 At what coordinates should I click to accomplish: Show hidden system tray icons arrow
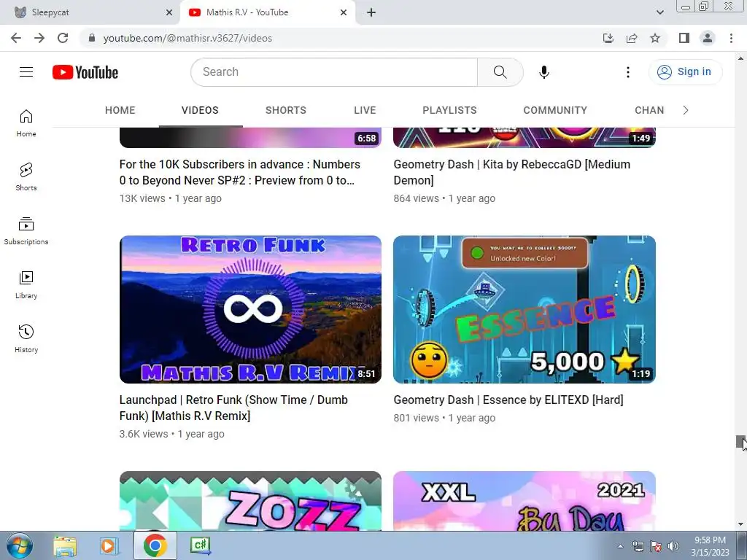tap(620, 546)
